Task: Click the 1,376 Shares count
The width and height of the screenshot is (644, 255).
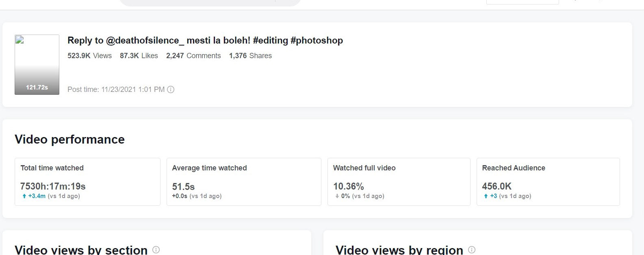Action: coord(250,56)
